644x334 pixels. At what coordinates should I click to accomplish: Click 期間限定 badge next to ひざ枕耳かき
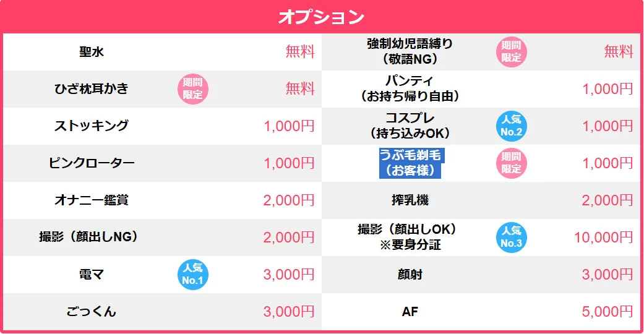tap(192, 88)
